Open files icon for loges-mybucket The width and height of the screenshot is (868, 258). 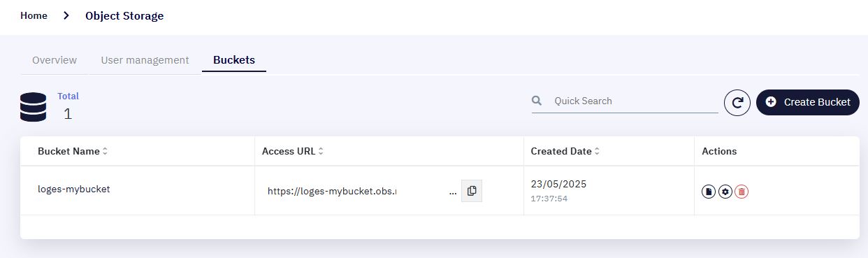click(709, 192)
